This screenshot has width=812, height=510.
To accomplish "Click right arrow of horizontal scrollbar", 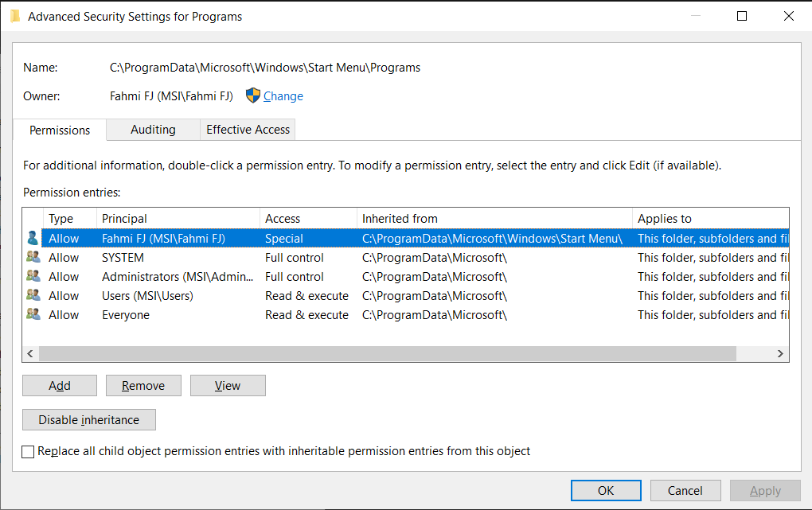I will pyautogui.click(x=780, y=353).
